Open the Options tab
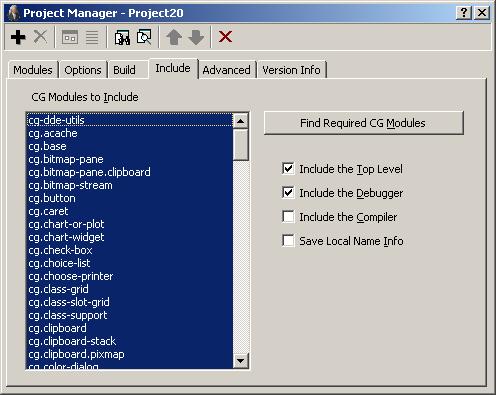 (83, 70)
